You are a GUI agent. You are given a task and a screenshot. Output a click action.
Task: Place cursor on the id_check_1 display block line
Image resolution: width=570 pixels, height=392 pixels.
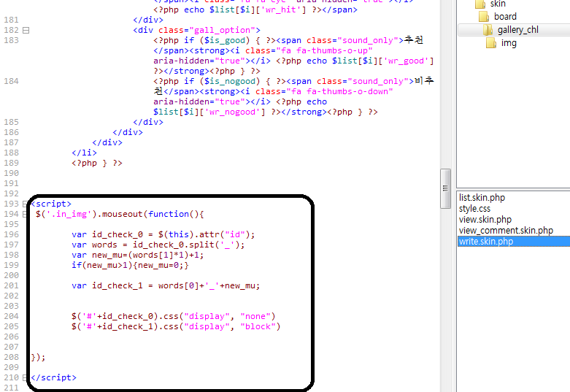(175, 326)
